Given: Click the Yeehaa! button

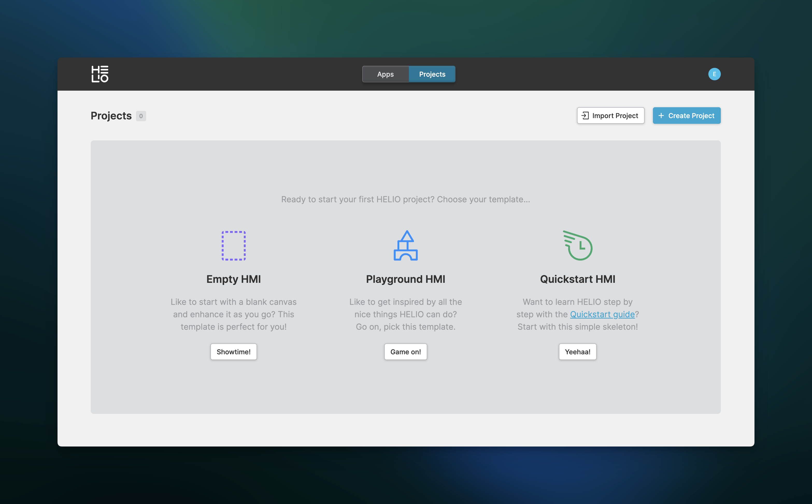Looking at the screenshot, I should pyautogui.click(x=577, y=352).
